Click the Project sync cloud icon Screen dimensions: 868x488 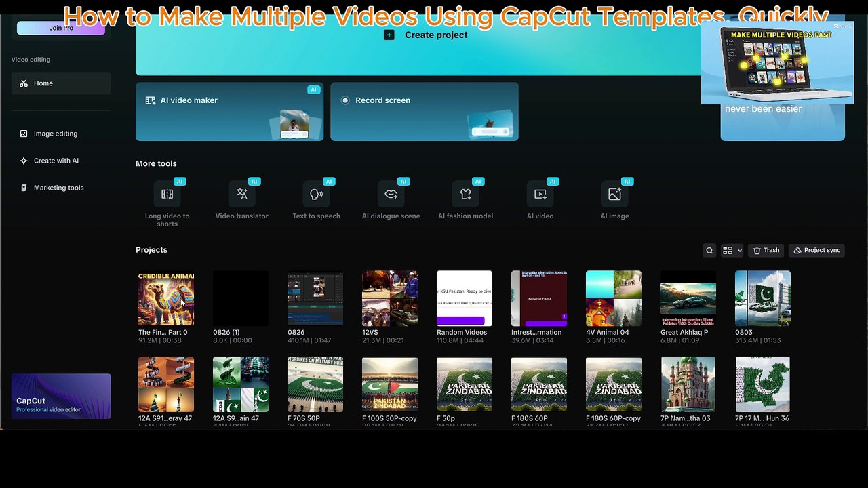tap(797, 250)
